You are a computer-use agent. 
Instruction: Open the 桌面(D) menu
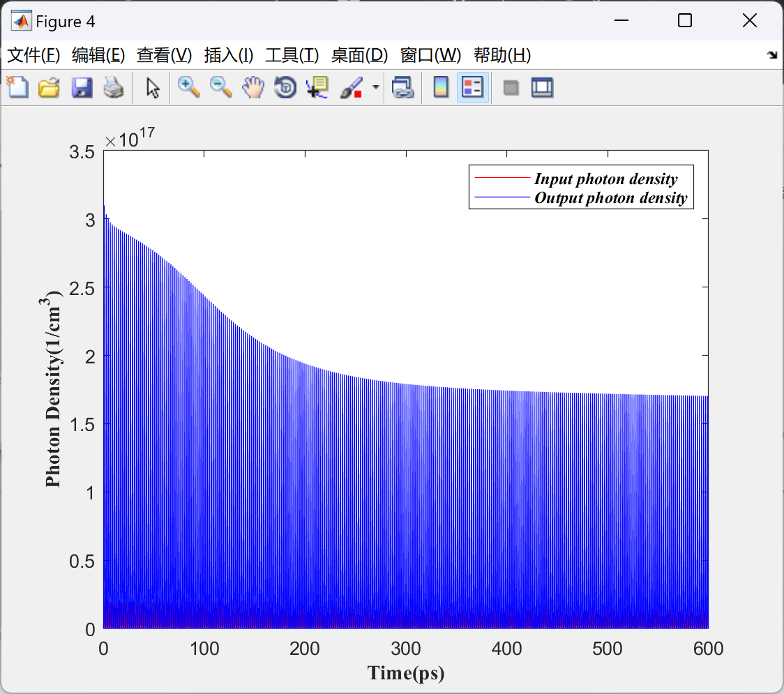pyautogui.click(x=359, y=55)
